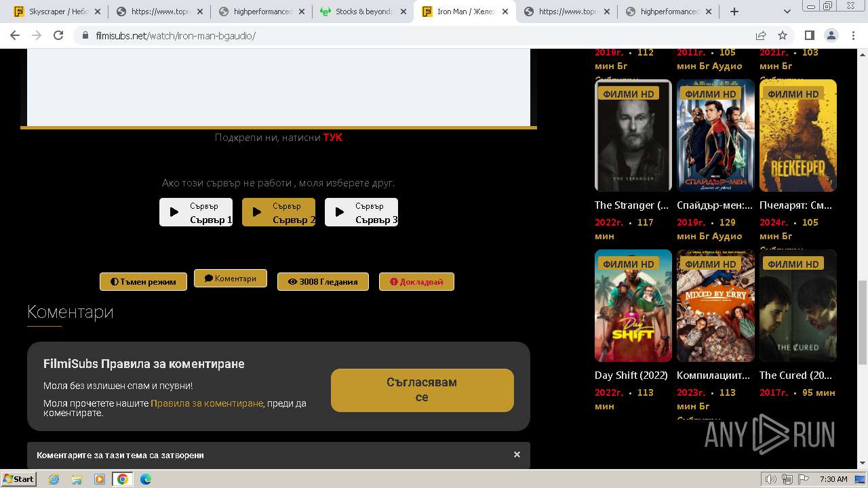Dismiss the comments closed notice X
The height and width of the screenshot is (488, 868).
517,455
